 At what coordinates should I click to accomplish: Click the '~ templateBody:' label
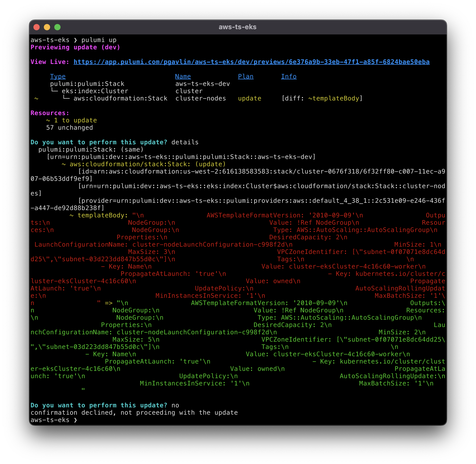tap(99, 215)
